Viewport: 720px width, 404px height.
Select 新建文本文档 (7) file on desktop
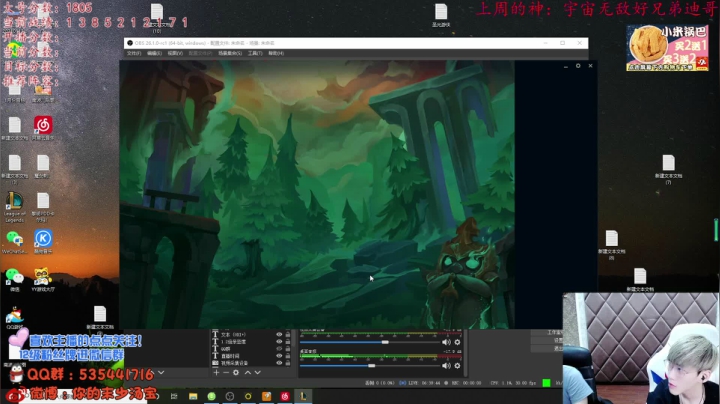coord(669,169)
